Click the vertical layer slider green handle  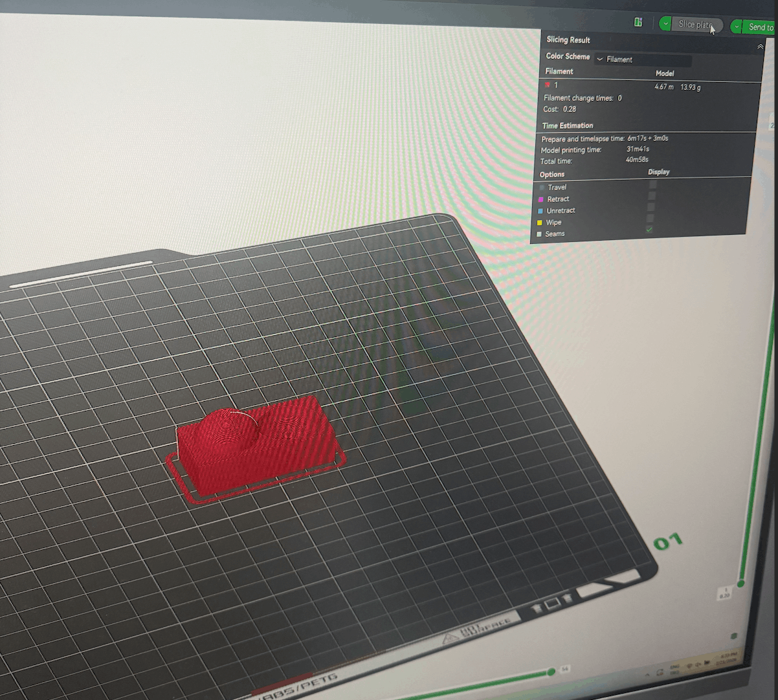tap(741, 584)
